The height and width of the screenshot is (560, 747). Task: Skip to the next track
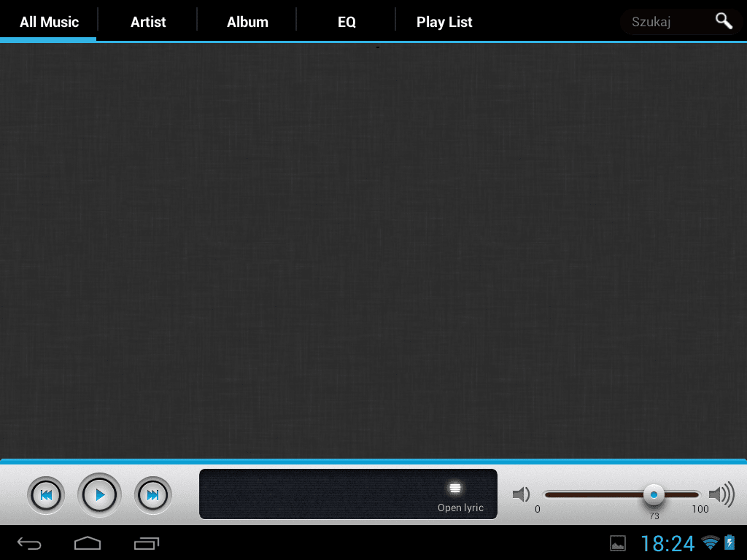pyautogui.click(x=153, y=495)
